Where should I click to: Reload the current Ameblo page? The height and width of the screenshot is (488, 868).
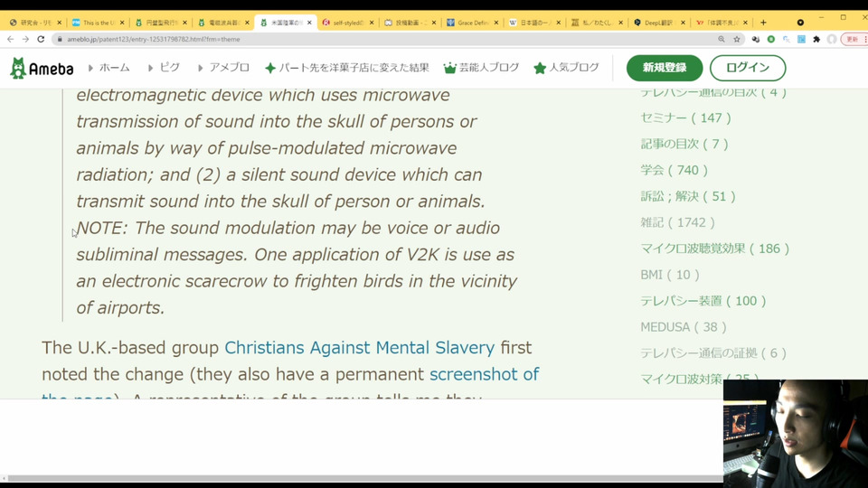coord(41,39)
